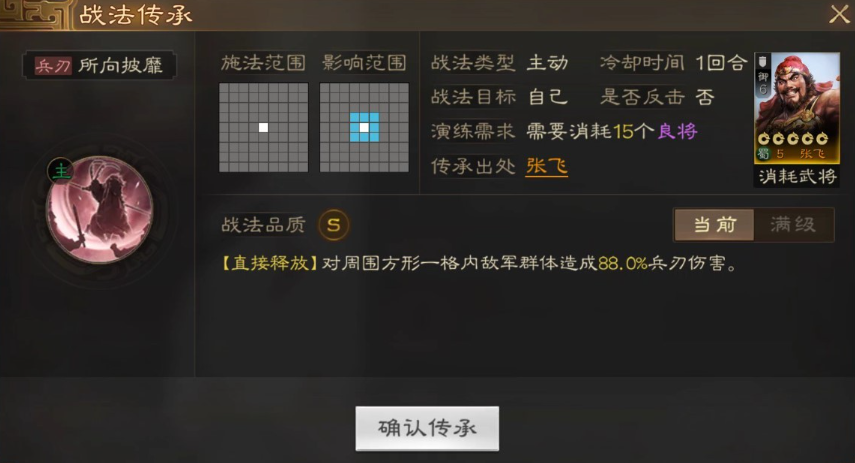Click the ornate corner emblem beside title
This screenshot has width=855, height=463.
[36, 14]
